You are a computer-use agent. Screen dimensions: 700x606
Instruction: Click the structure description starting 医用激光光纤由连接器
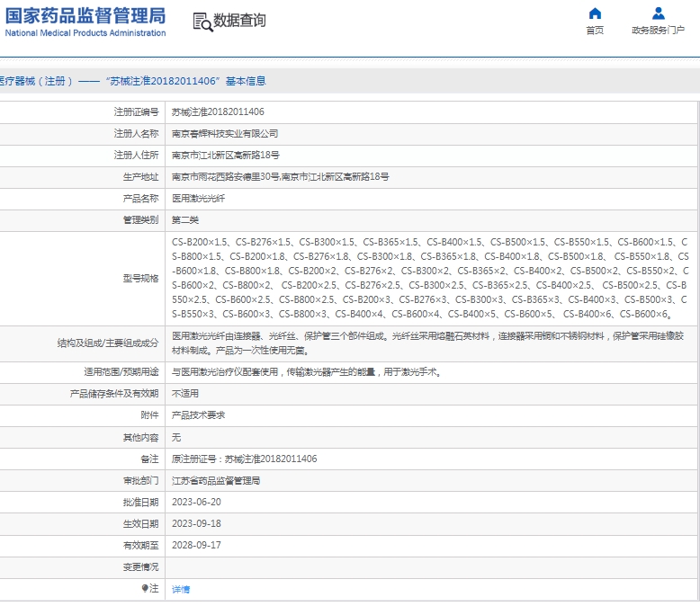(427, 343)
